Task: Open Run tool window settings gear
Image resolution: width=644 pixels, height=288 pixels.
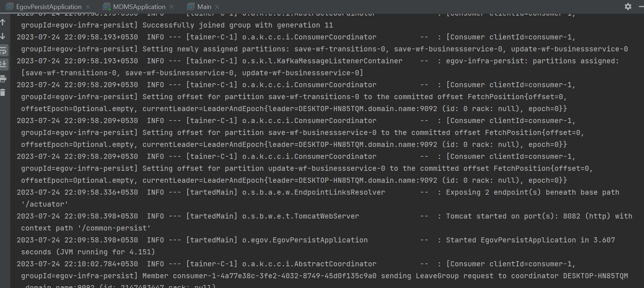Action: tap(628, 7)
